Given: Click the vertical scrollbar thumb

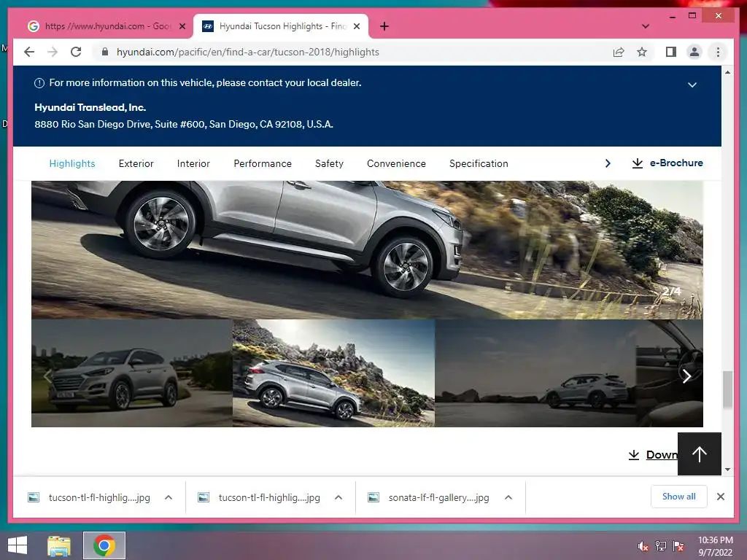Looking at the screenshot, I should pyautogui.click(x=727, y=389).
